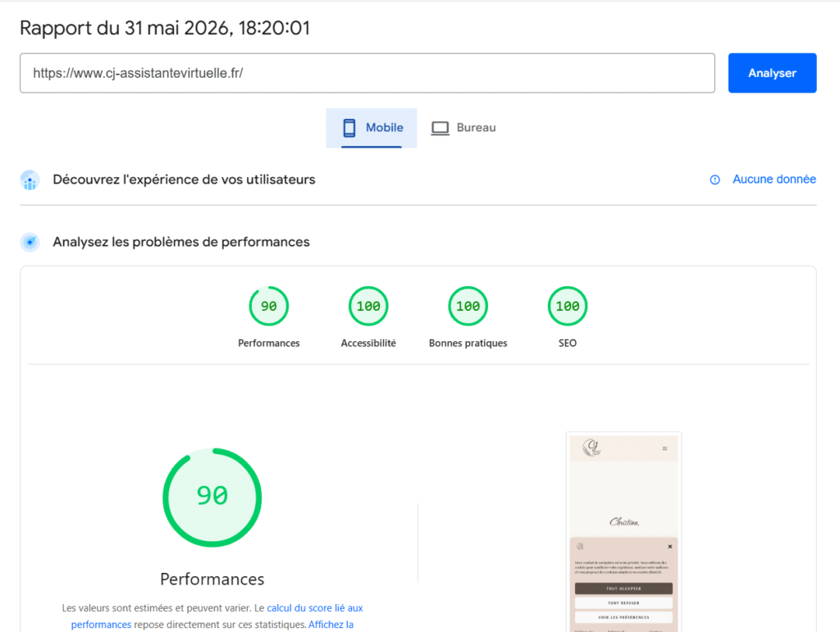Click VOIR LES PRÉFÉRENCES in the preview

coord(623,617)
